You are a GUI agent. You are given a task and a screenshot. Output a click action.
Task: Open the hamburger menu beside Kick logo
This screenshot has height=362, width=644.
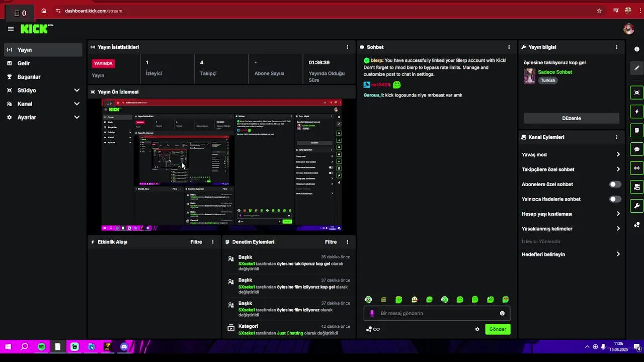(x=11, y=29)
